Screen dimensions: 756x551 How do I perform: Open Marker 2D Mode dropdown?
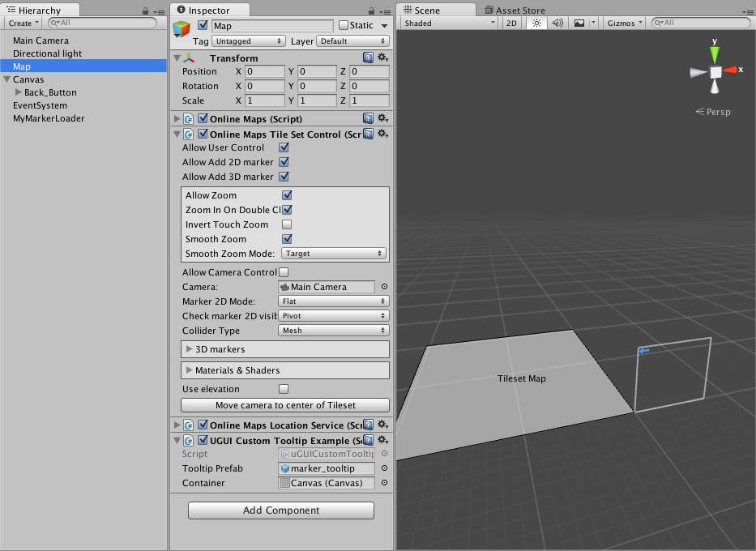[334, 301]
